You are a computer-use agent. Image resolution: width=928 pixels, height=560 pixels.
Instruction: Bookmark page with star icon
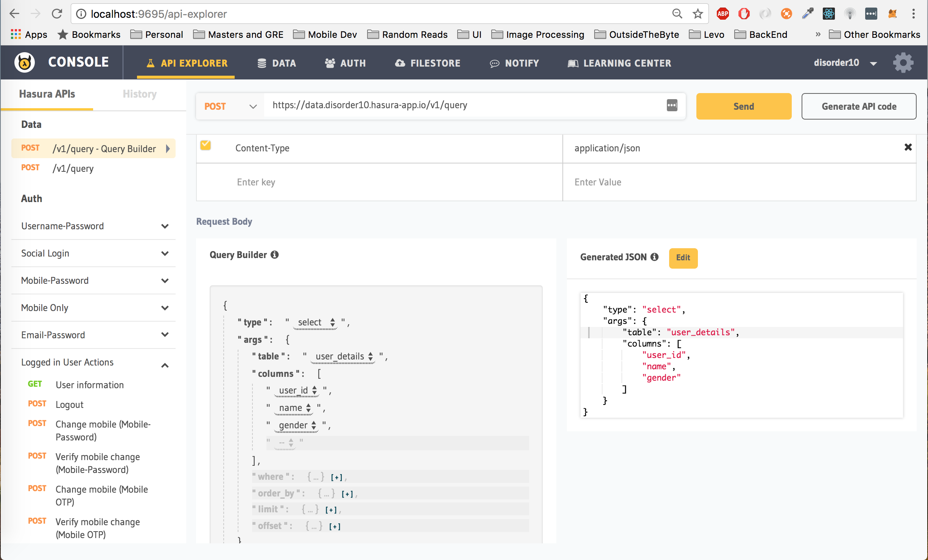[698, 14]
